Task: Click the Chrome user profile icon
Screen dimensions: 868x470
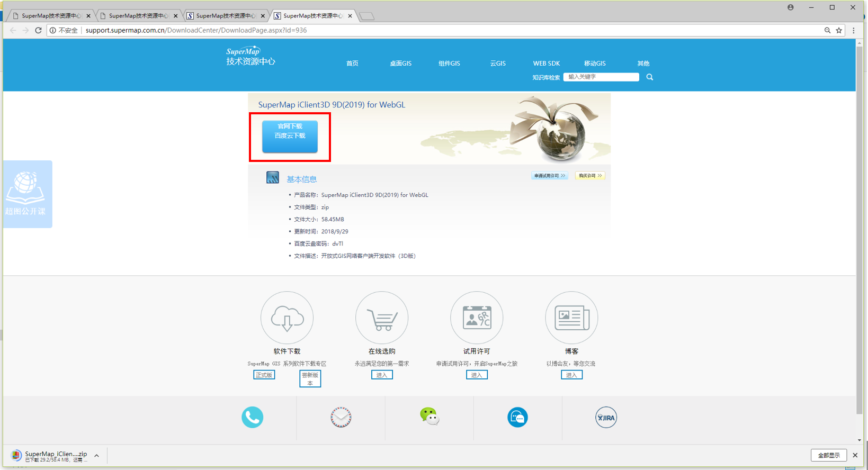Action: [791, 7]
